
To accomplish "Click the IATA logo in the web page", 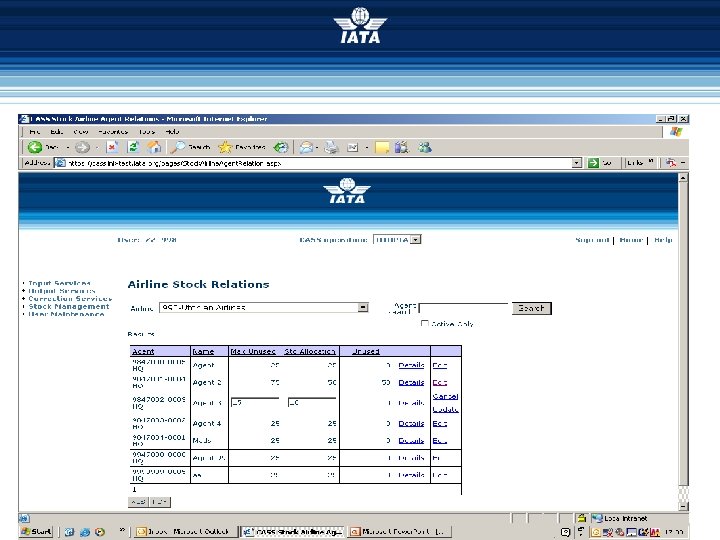I will point(347,191).
